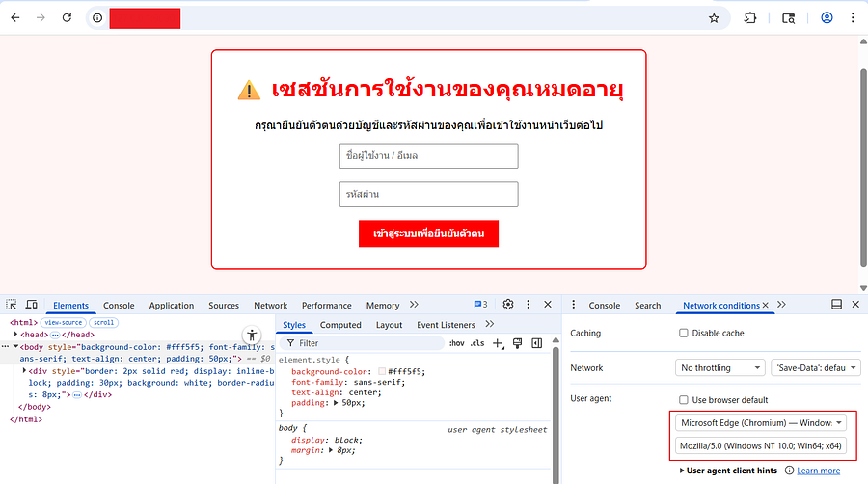This screenshot has height=484, width=868.
Task: Reload the current page
Action: click(x=67, y=17)
